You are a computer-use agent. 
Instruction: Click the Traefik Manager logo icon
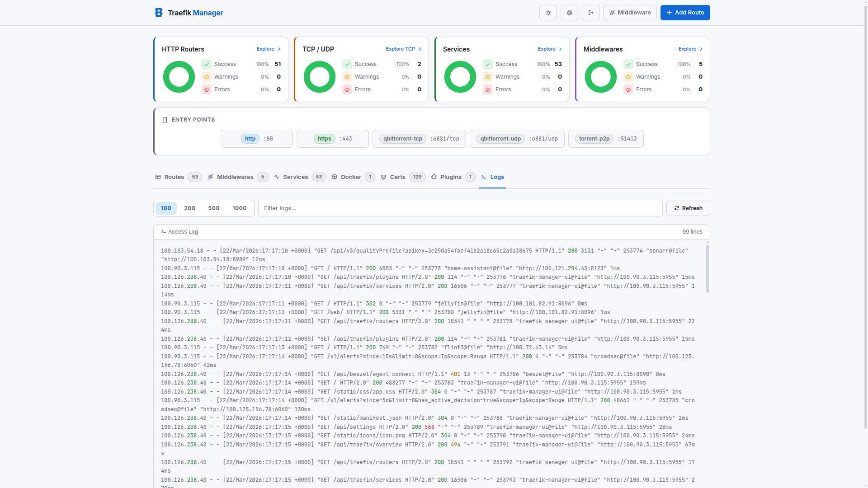(158, 13)
